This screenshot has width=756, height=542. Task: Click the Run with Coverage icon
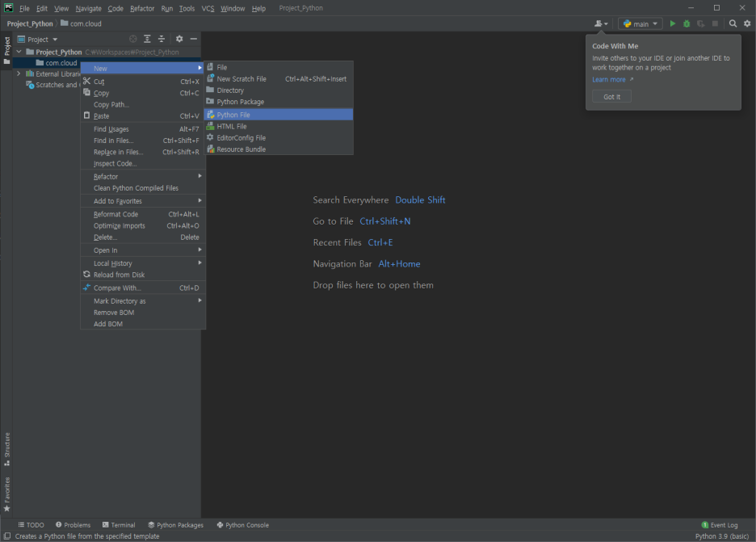pos(700,23)
